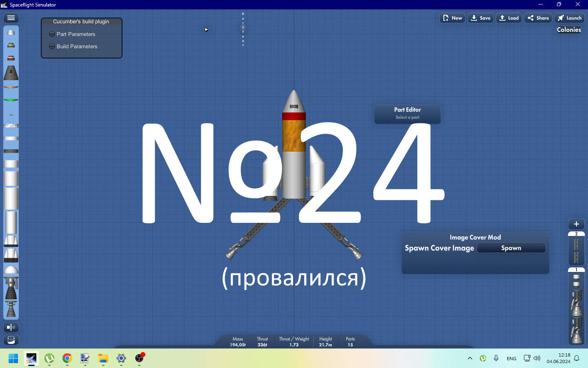Image resolution: width=588 pixels, height=368 pixels.
Task: Open the Windows Start menu
Action: coord(13,359)
